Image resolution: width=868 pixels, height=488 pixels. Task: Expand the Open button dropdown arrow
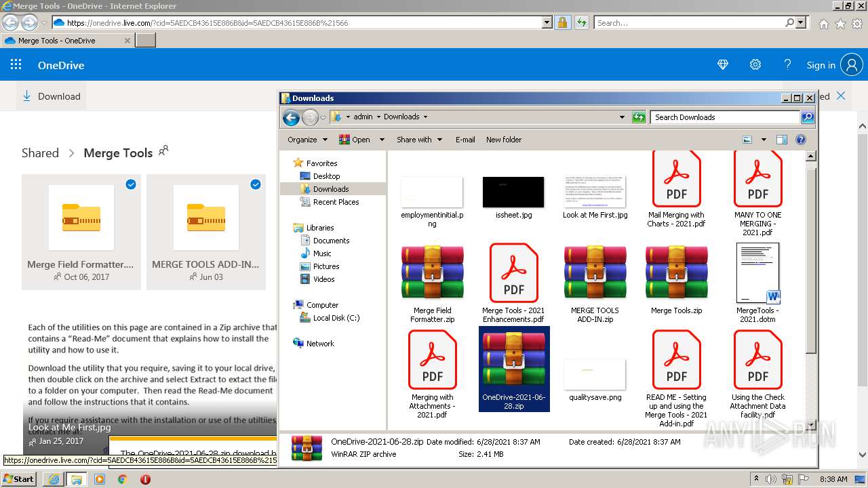click(381, 140)
